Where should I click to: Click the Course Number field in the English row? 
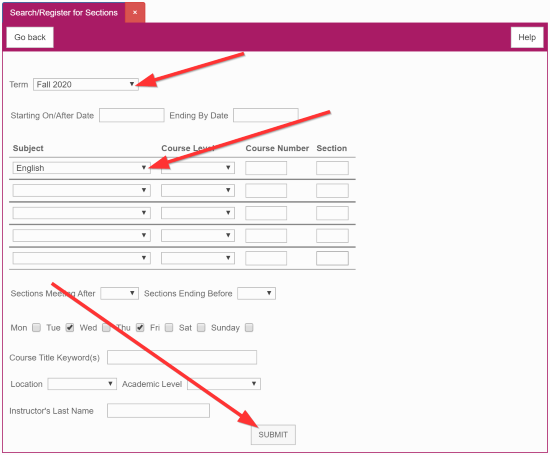point(266,168)
